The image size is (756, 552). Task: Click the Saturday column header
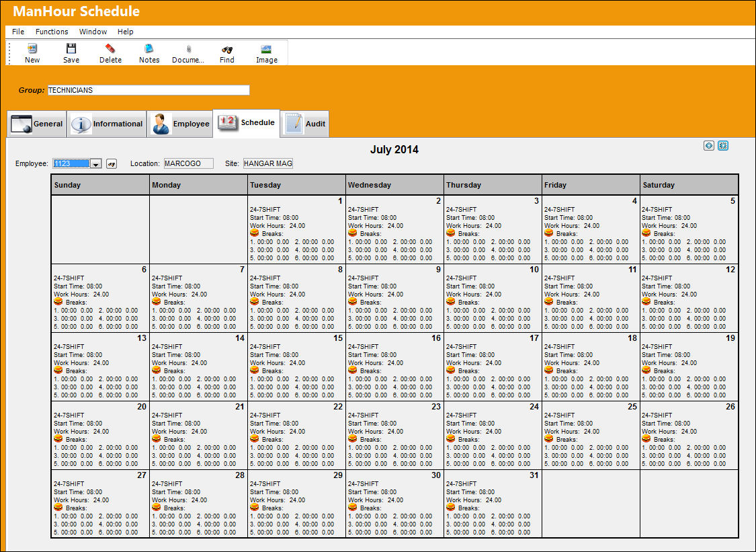coord(689,185)
